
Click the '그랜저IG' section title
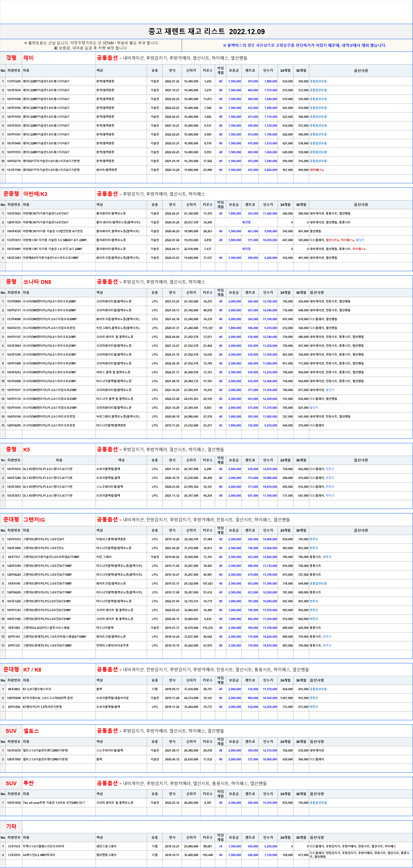[34, 520]
